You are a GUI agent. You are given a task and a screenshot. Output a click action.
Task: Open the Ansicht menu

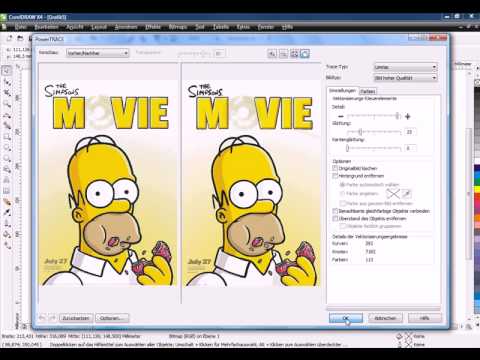[75, 27]
